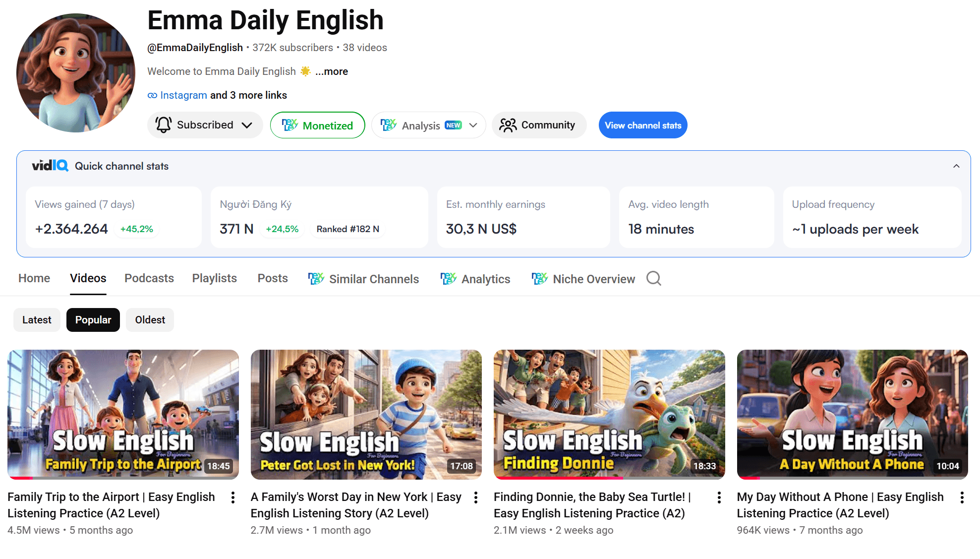Sort videos by Latest
980x559 pixels.
coord(37,320)
